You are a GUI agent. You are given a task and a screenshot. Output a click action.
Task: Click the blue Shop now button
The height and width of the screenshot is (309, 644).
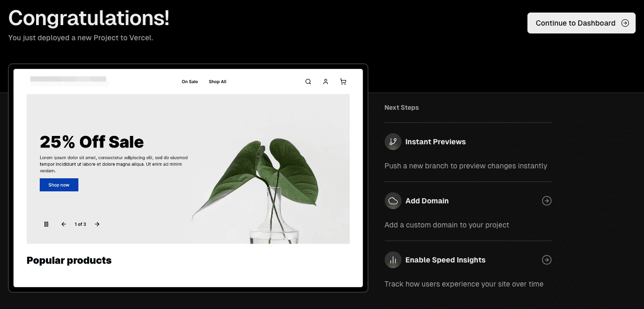tap(59, 185)
